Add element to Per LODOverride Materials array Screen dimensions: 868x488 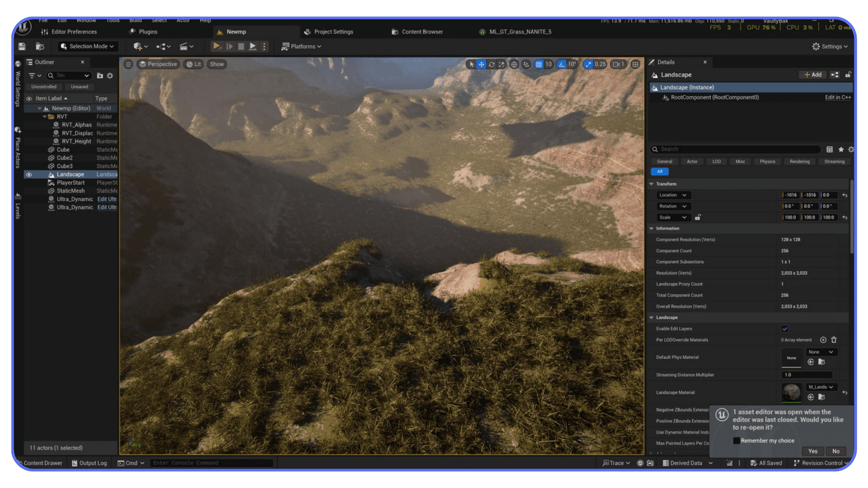pyautogui.click(x=823, y=340)
